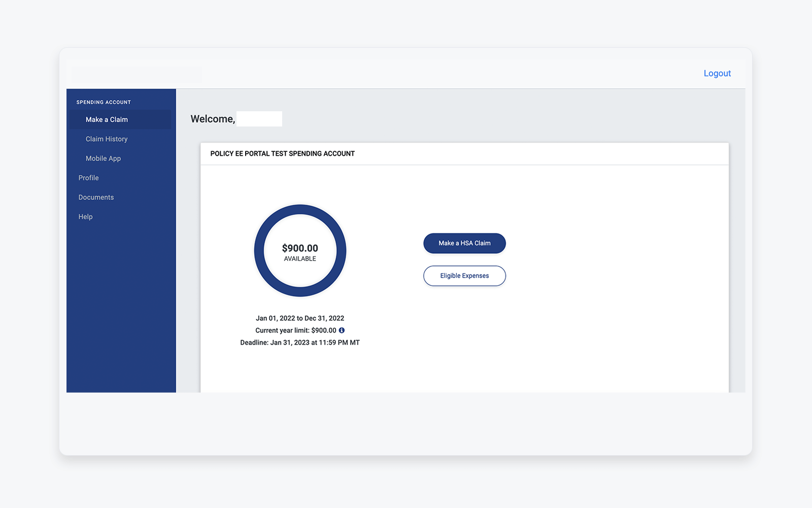Click the Current year limit text

point(295,330)
